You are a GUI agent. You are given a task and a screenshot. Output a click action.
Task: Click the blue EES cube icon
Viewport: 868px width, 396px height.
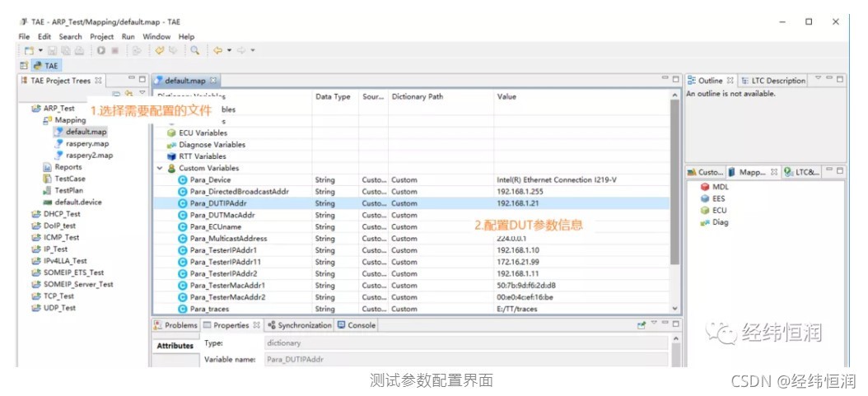[x=705, y=198]
